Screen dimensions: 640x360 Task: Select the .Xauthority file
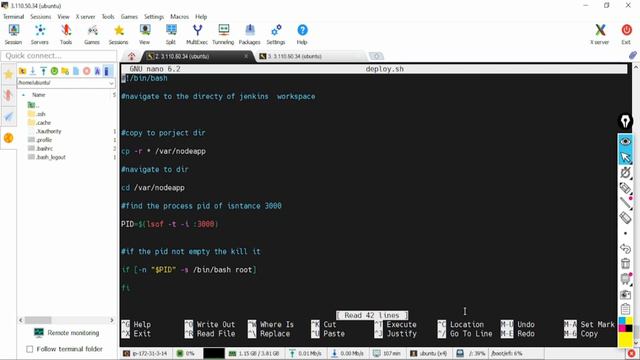(44, 131)
